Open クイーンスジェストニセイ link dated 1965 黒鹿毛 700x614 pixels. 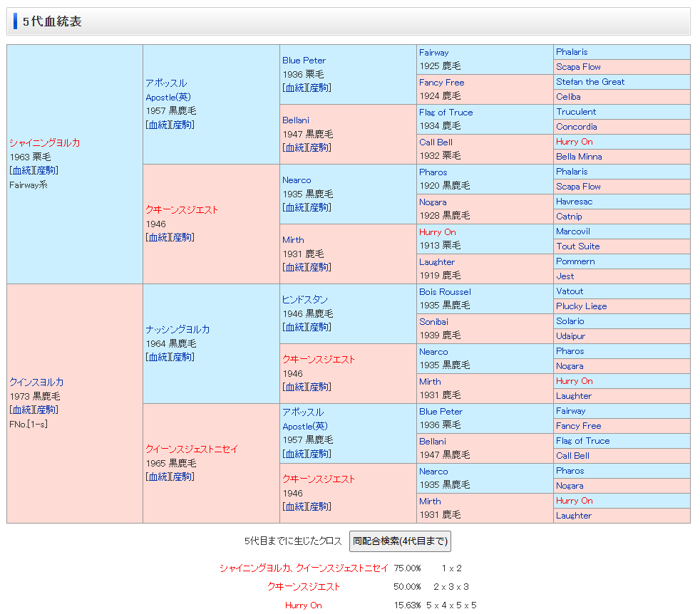[192, 449]
